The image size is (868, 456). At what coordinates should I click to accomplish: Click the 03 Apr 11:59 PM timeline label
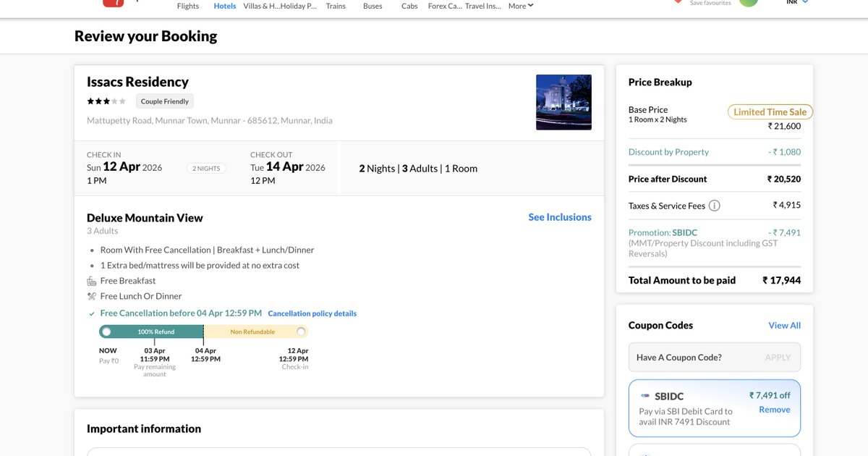tap(155, 355)
